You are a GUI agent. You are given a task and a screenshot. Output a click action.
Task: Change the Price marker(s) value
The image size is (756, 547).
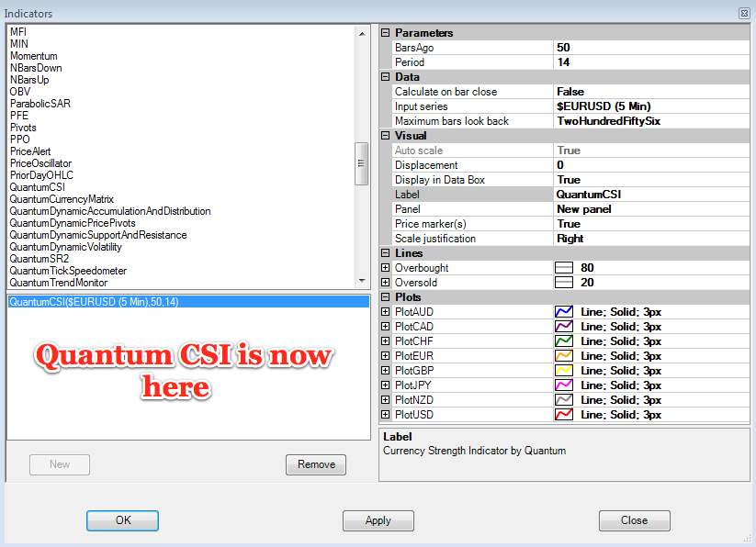[651, 223]
